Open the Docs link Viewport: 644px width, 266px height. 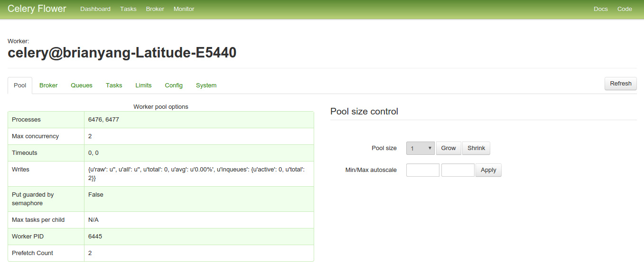601,9
